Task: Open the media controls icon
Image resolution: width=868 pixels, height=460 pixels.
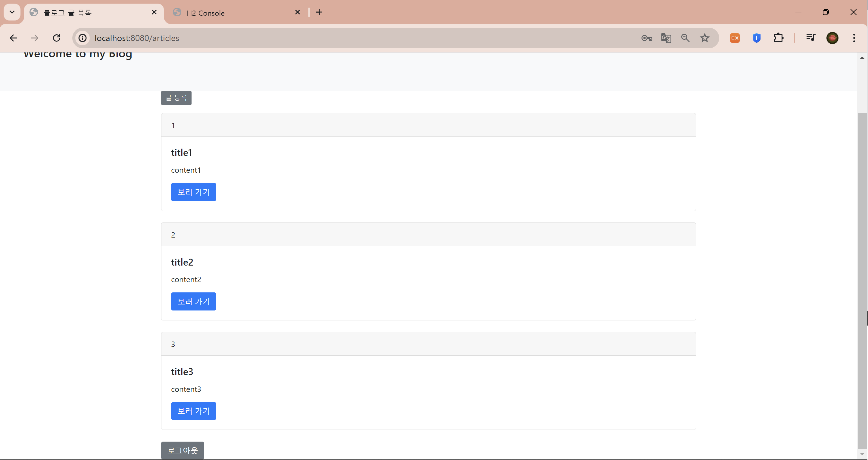Action: coord(811,38)
